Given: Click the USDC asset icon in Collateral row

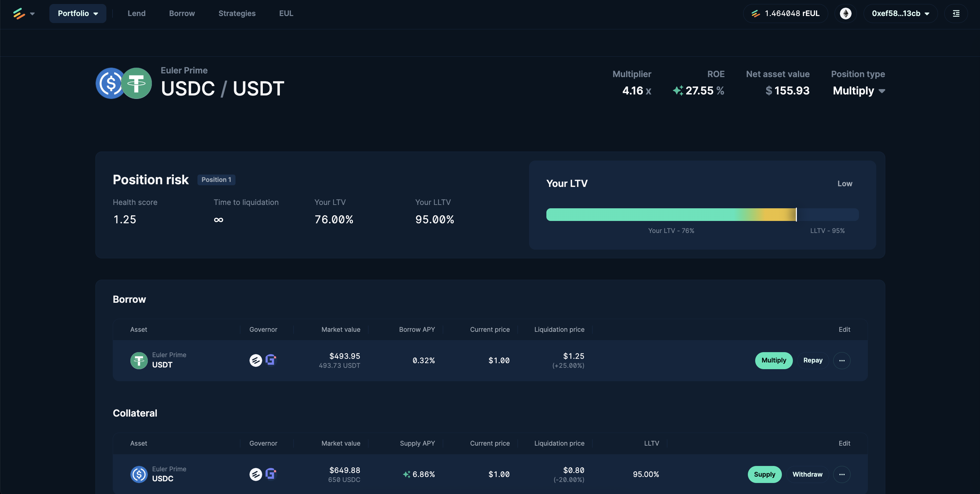Looking at the screenshot, I should [x=139, y=474].
